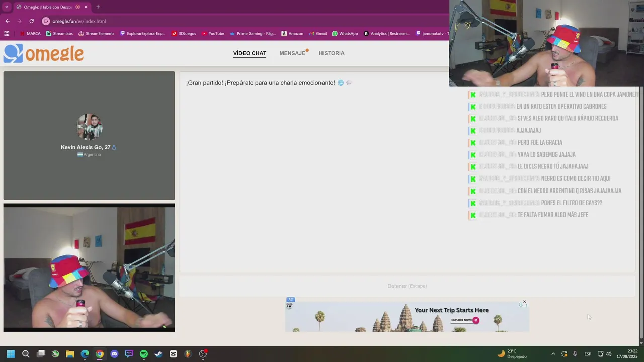The image size is (644, 362).
Task: Open the Analytics Restream bookmark
Action: (x=386, y=34)
